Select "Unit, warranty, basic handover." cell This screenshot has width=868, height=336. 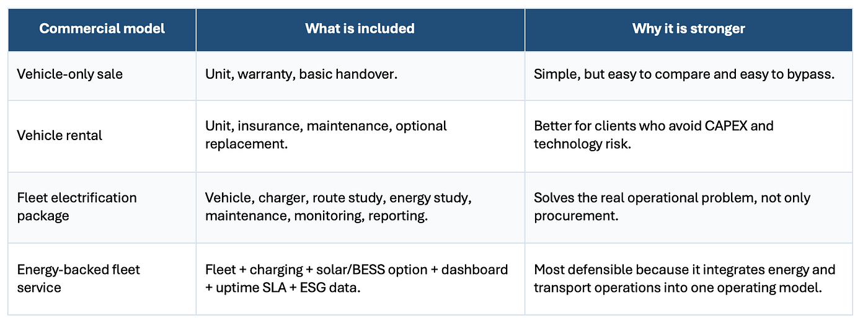click(x=360, y=74)
